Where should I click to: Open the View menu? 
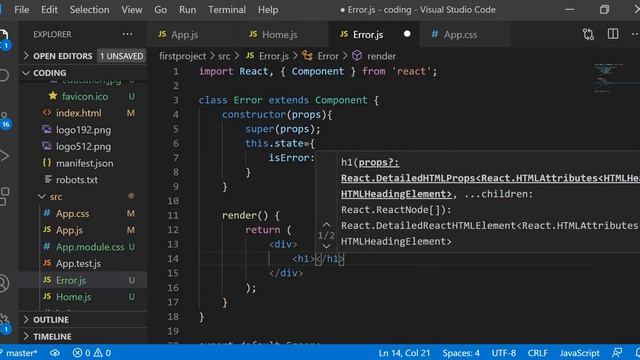click(131, 9)
